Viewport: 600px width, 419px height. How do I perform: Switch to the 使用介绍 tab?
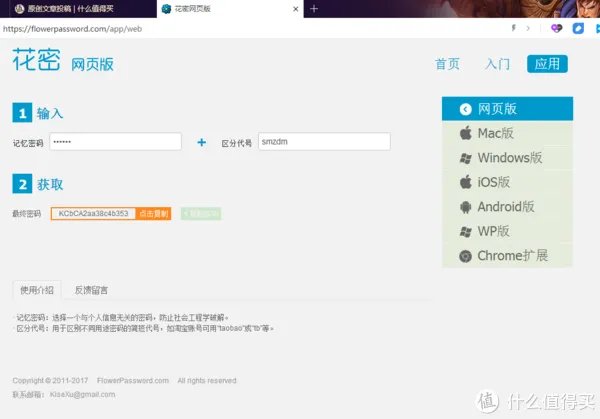(x=37, y=290)
